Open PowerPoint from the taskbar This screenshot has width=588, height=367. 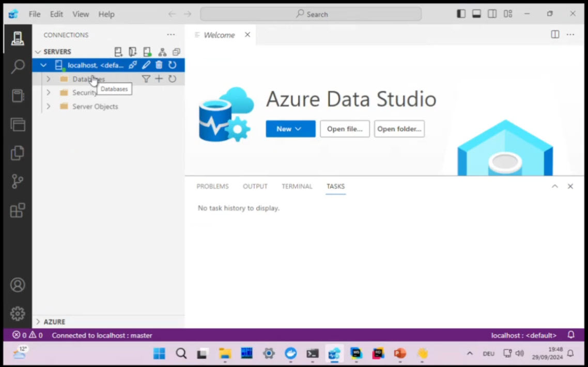[x=400, y=353]
